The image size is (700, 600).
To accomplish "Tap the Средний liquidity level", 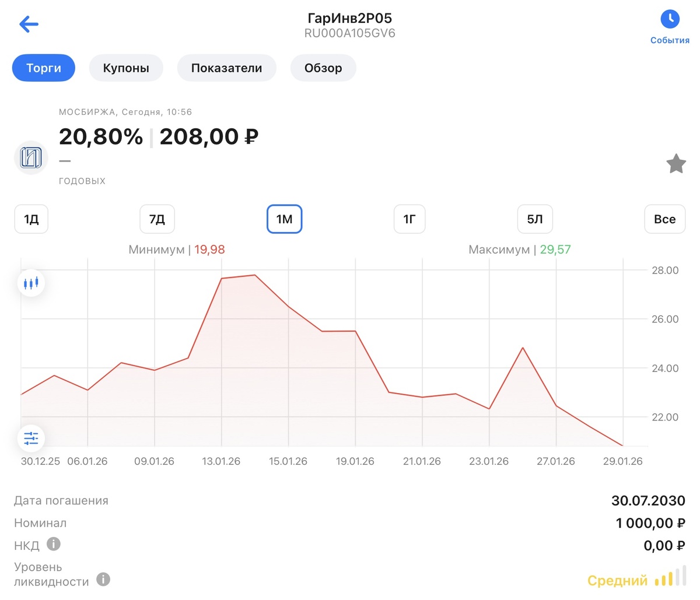I will (617, 581).
